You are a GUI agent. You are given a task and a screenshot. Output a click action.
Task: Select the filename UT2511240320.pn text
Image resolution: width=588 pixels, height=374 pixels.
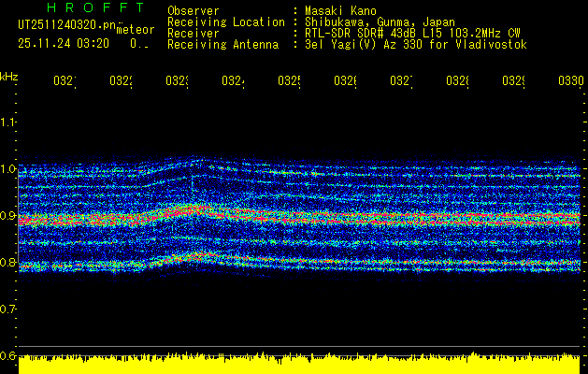pos(66,24)
